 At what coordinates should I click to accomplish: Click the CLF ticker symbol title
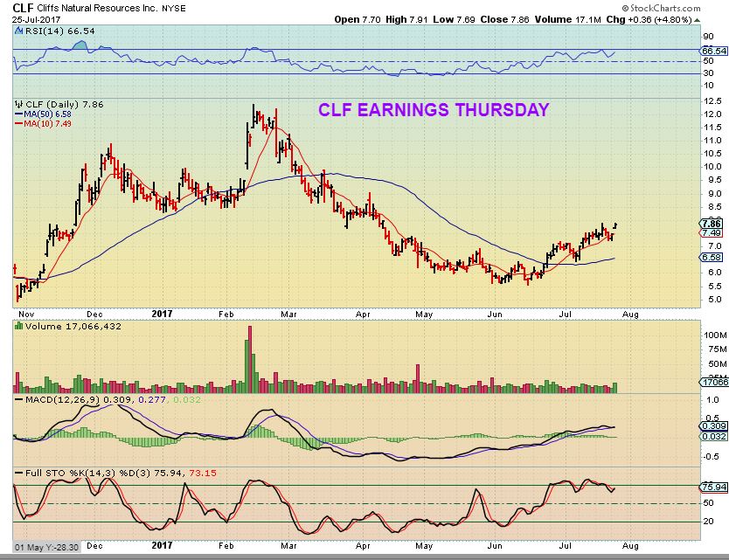(x=23, y=8)
